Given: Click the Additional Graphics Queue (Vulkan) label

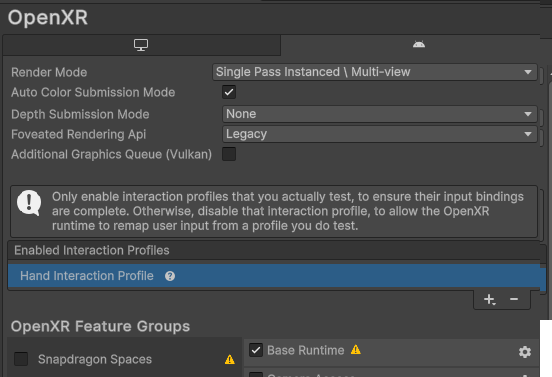Looking at the screenshot, I should (111, 155).
